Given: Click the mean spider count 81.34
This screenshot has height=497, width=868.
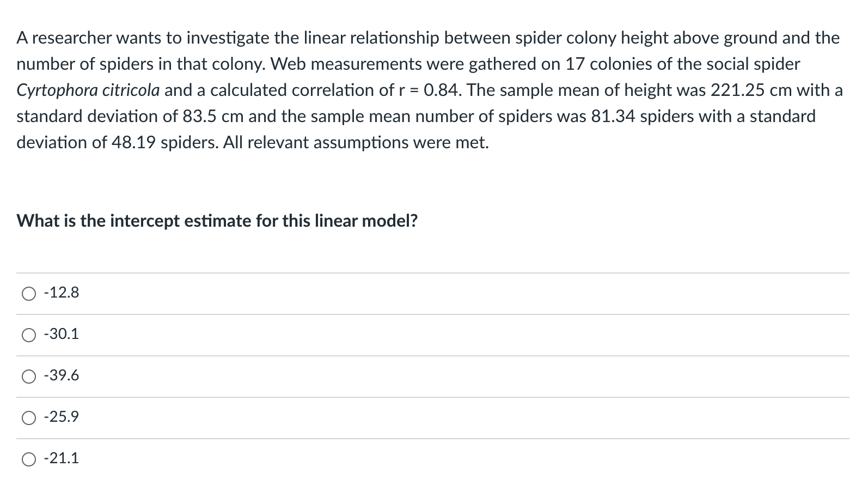Looking at the screenshot, I should (613, 116).
